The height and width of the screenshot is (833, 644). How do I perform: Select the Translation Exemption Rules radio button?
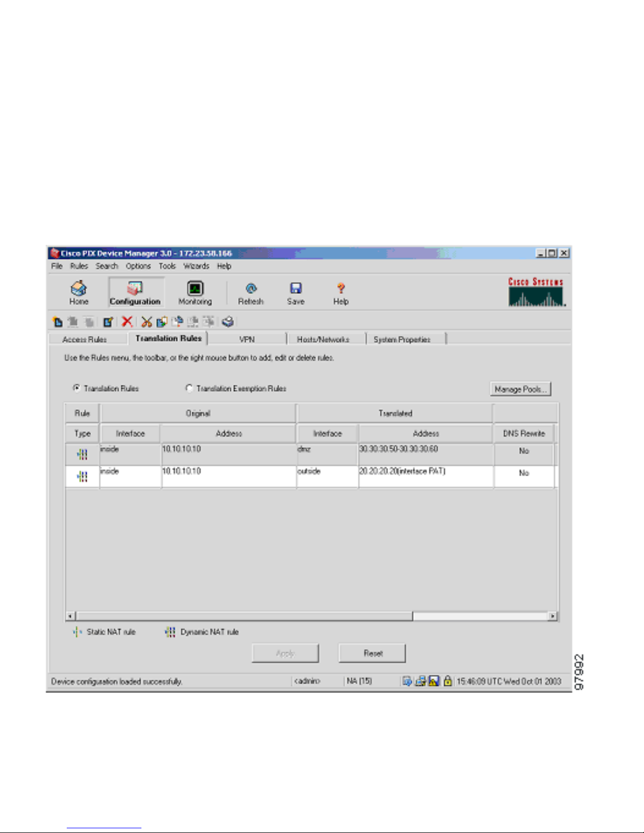(x=189, y=388)
